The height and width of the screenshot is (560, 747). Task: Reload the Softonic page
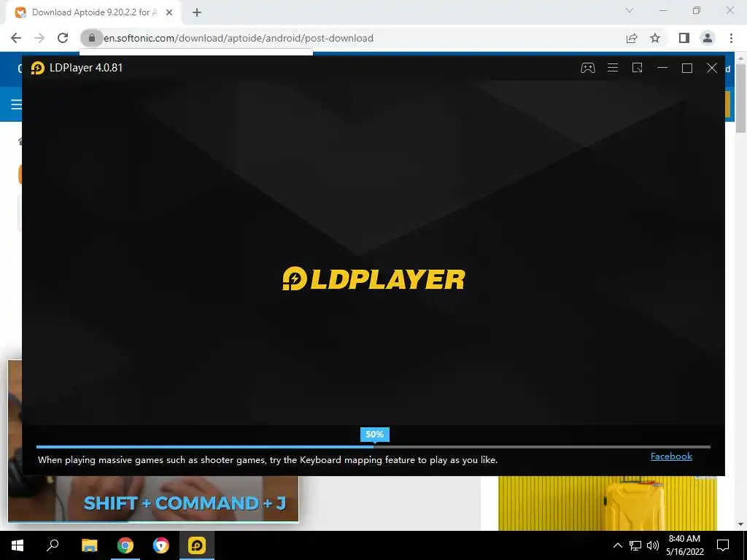(63, 38)
